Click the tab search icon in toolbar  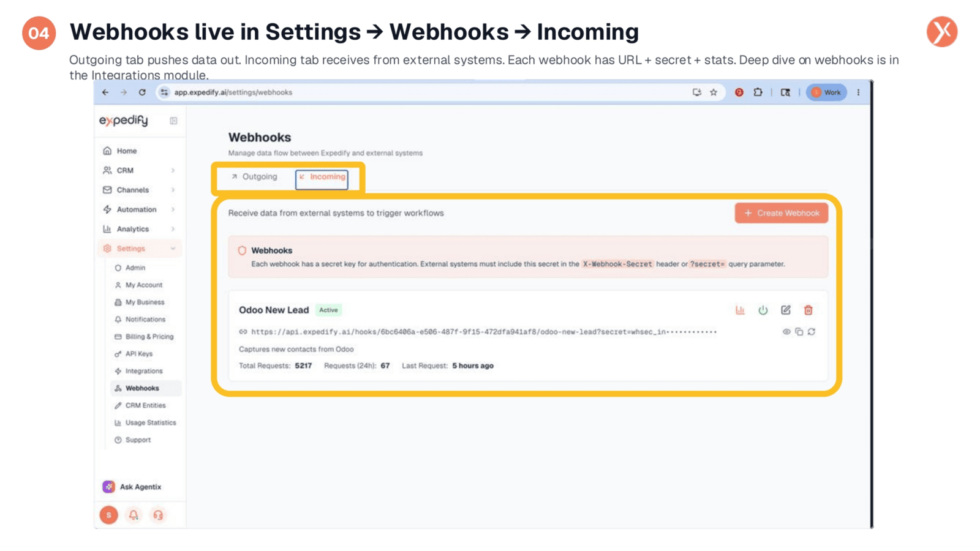click(785, 92)
